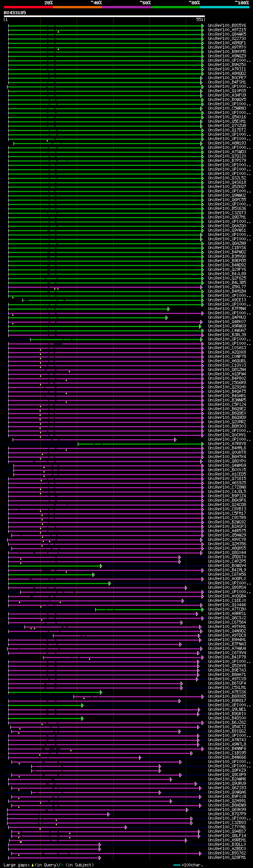
Task: Select hit label UniRef100_A7TCB0
Action: pos(227,609)
